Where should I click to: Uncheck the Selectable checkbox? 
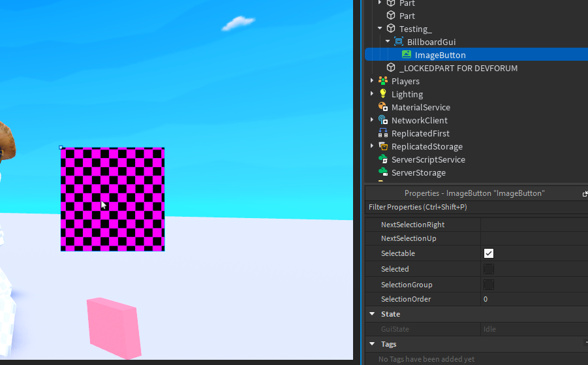(x=489, y=253)
